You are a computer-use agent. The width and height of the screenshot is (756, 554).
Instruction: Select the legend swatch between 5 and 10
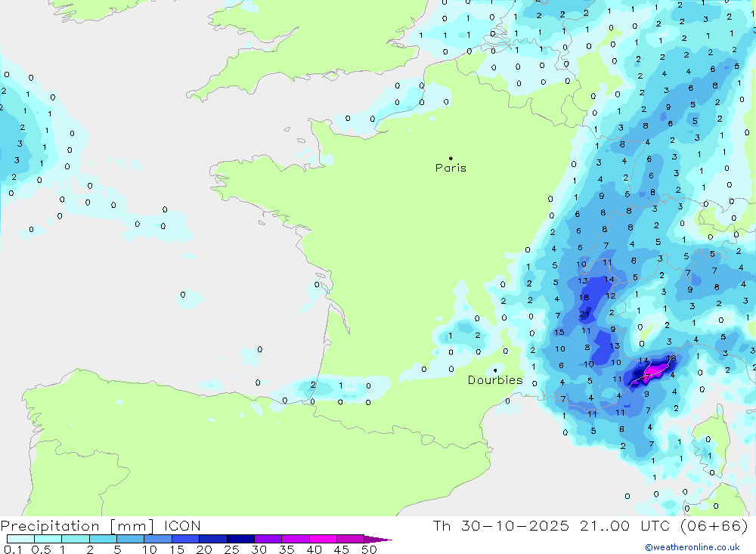[130, 539]
